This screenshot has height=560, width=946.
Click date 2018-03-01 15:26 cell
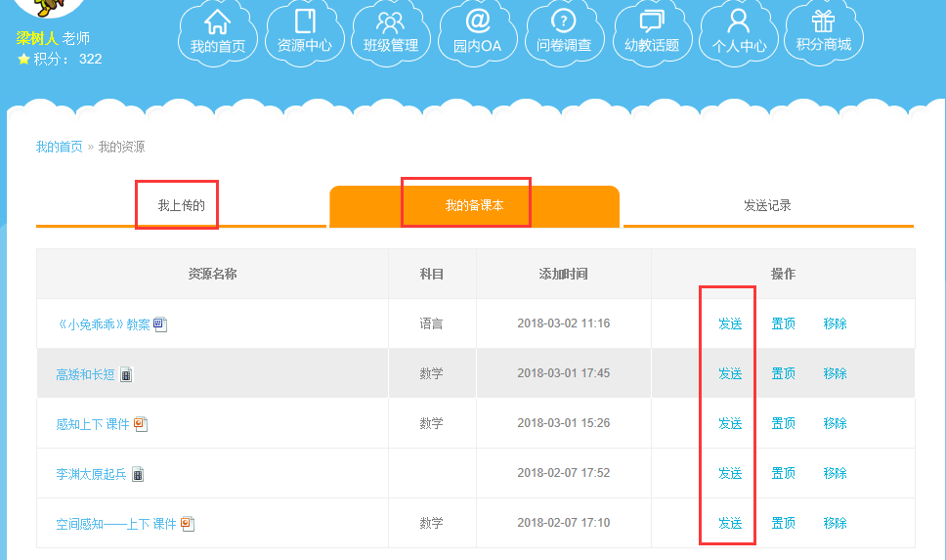(564, 423)
